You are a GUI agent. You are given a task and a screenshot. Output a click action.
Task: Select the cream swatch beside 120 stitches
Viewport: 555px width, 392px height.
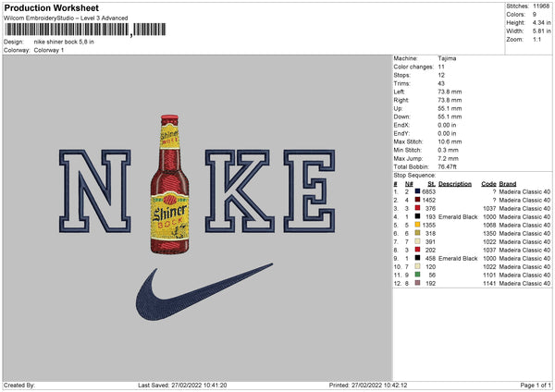(418, 266)
